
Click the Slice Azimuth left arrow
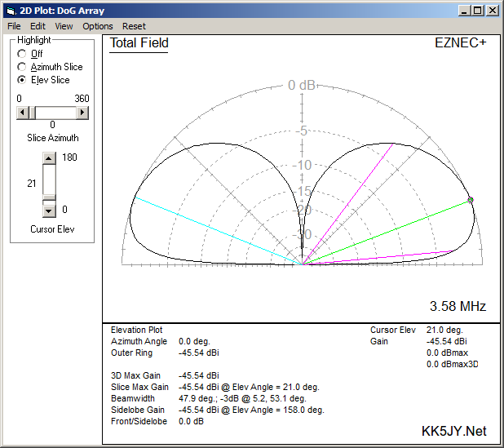point(22,113)
